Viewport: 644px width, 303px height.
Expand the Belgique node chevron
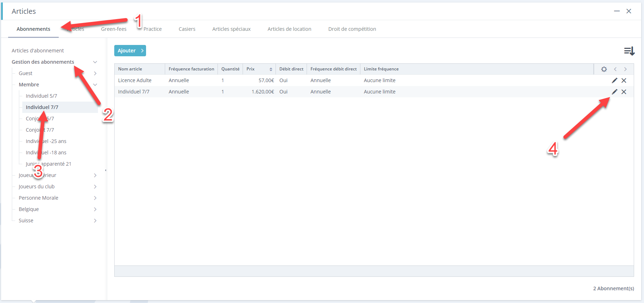coord(95,209)
